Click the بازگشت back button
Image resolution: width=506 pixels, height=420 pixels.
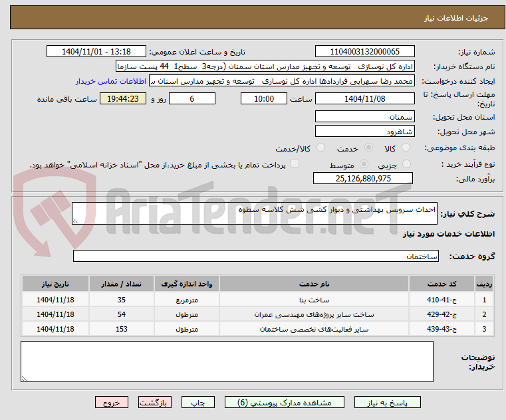point(154,402)
